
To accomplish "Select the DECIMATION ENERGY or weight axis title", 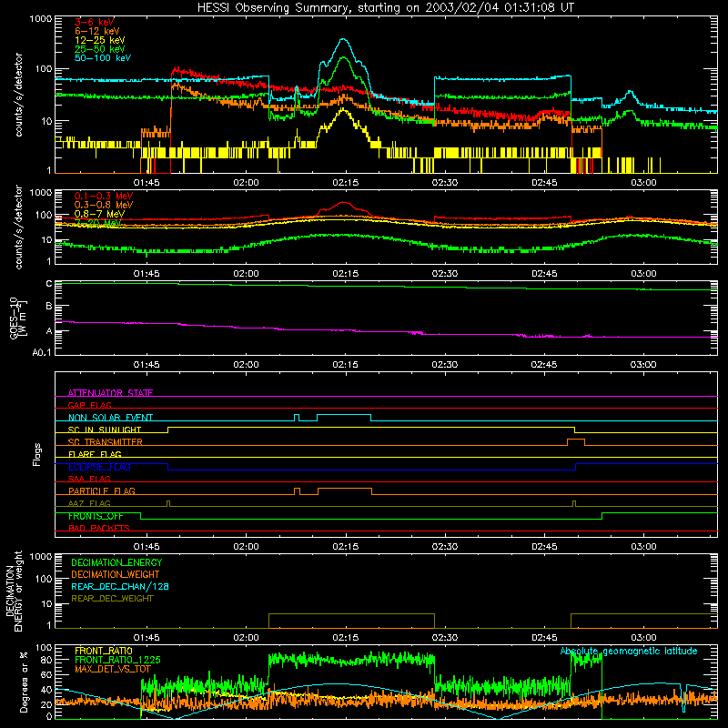I will (14, 591).
